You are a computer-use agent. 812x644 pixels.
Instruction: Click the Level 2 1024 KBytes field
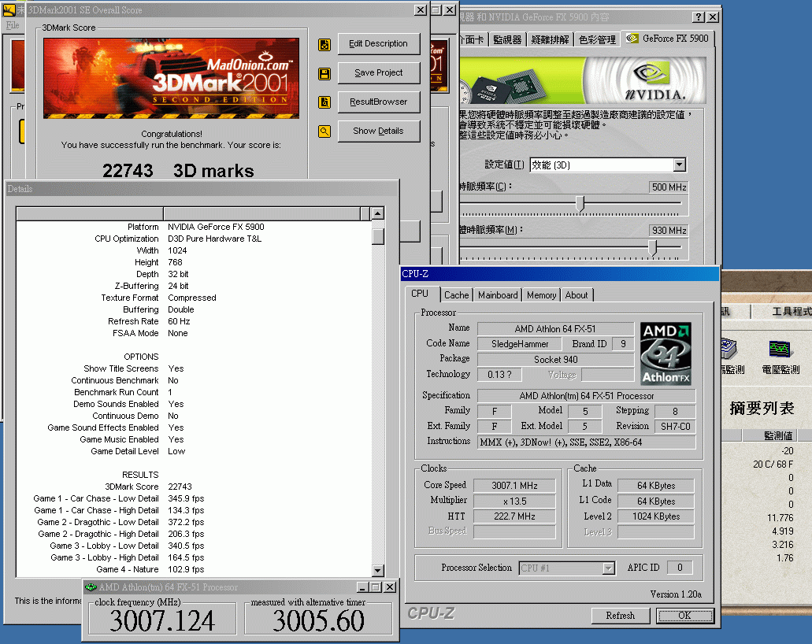(655, 516)
